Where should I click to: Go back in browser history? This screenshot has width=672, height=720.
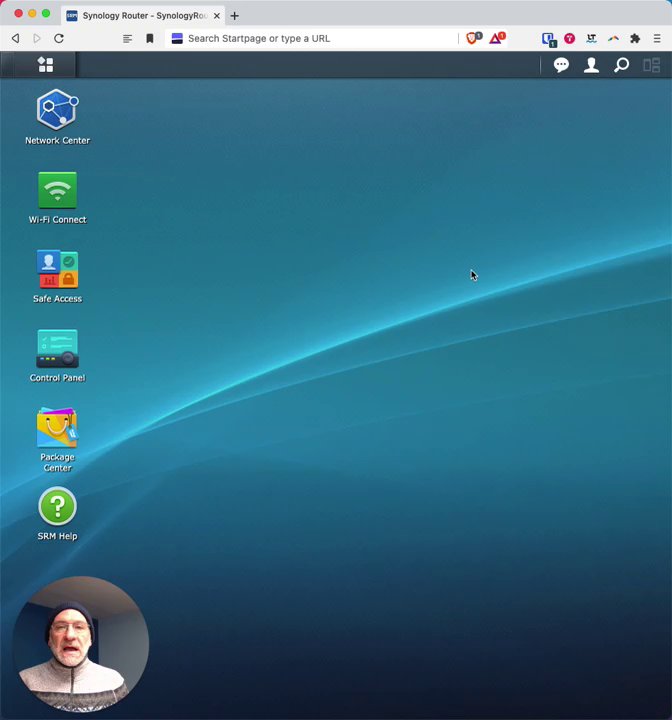(16, 39)
